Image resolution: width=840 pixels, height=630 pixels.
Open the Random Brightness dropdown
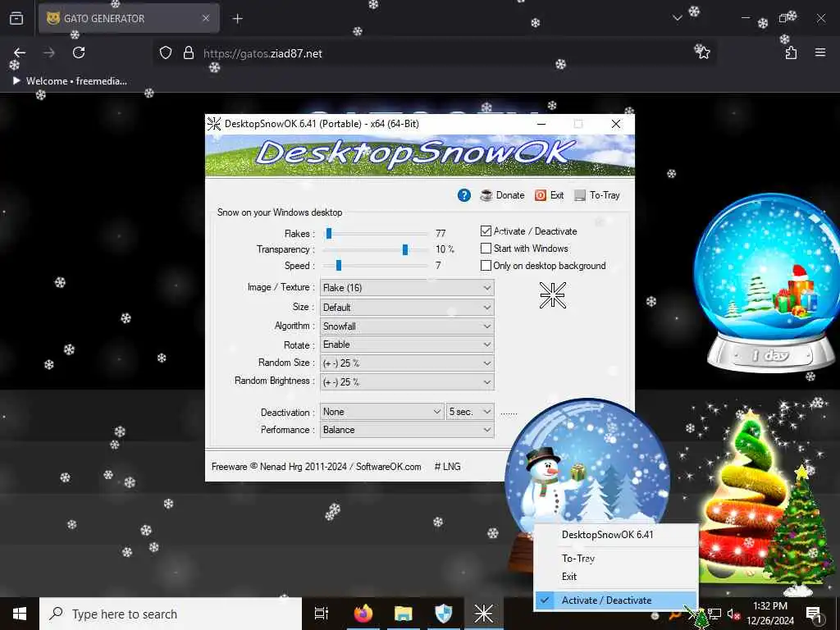point(407,382)
